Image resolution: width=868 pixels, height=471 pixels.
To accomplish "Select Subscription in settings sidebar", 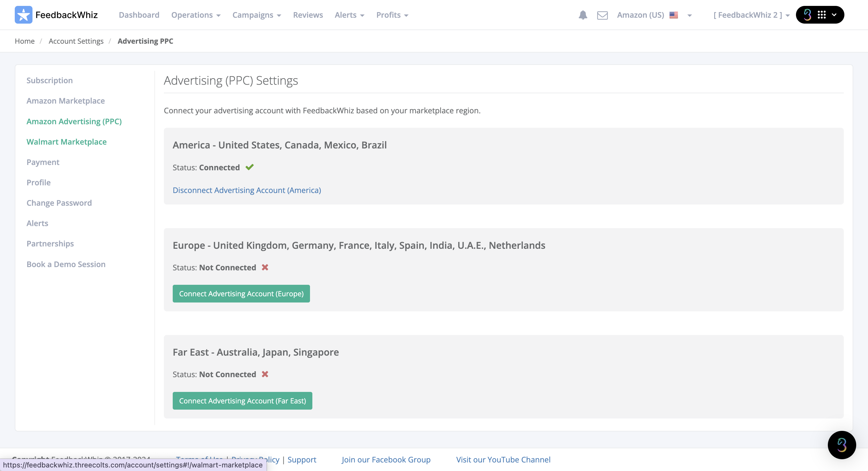I will click(50, 80).
